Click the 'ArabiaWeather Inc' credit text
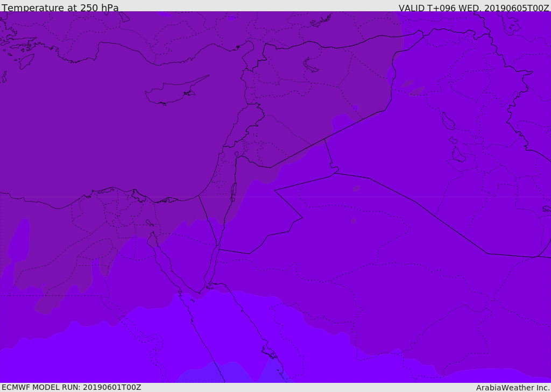 512,388
